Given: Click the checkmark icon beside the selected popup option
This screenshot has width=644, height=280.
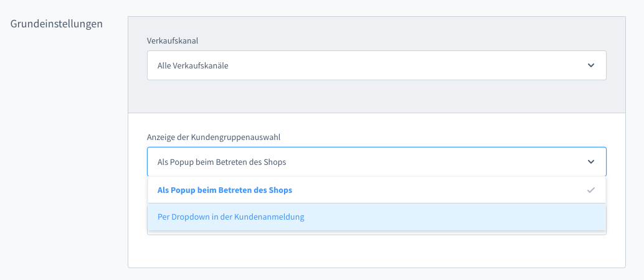Looking at the screenshot, I should [x=590, y=190].
